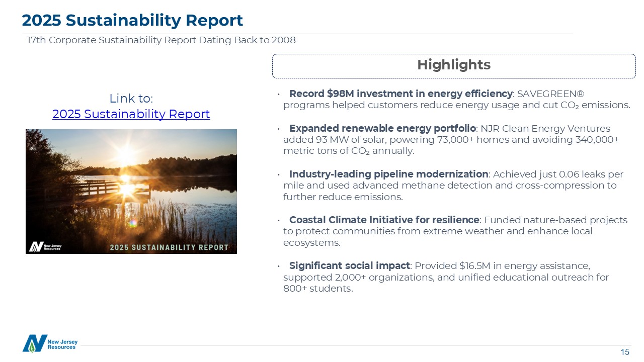Click the '800+ students' text line
Viewport: 644px width, 362px height.
(x=318, y=289)
